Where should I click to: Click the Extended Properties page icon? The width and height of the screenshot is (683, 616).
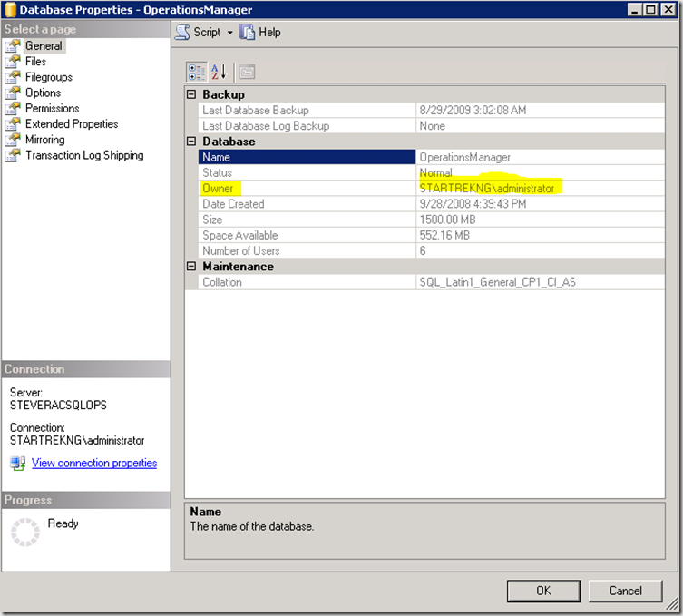coord(13,124)
